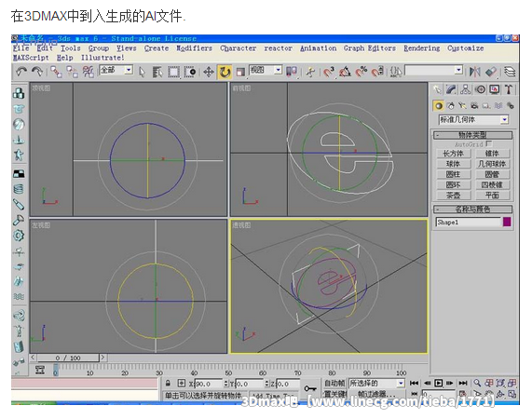532x419 pixels.
Task: Click the Play Animation button
Action: [x=438, y=383]
